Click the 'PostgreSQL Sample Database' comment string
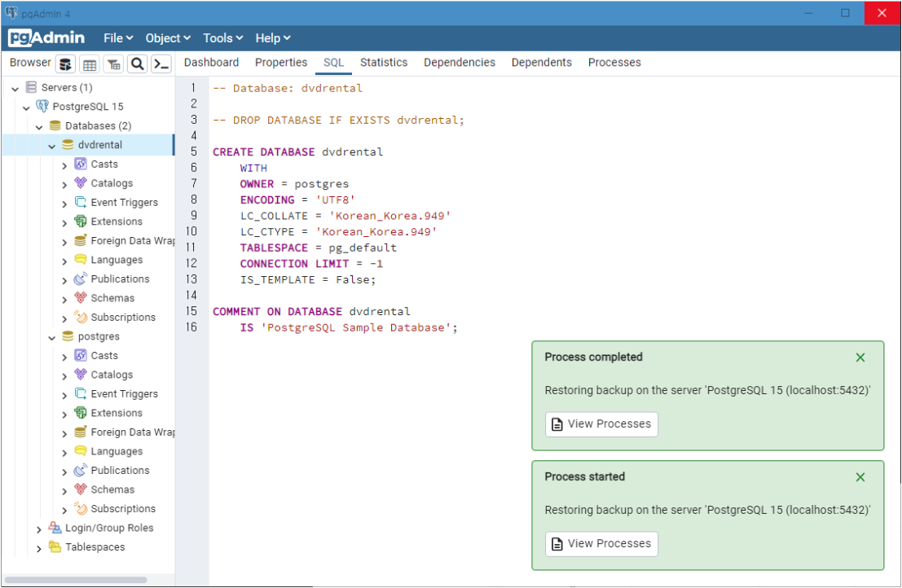Viewport: 902px width, 588px height. click(356, 327)
